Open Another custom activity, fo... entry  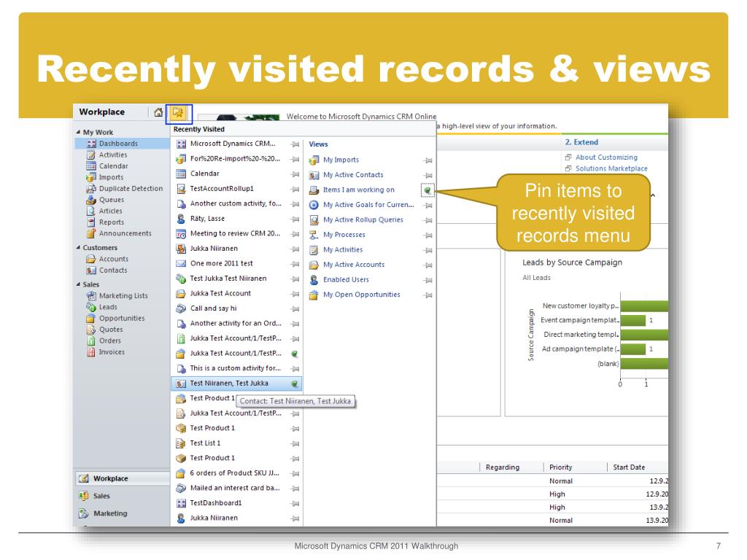(x=236, y=203)
